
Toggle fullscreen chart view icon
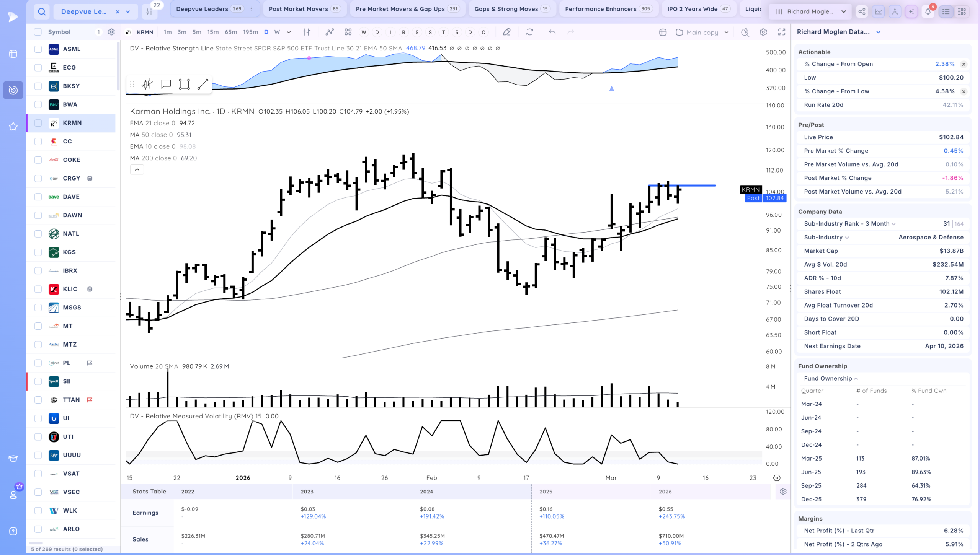click(x=782, y=32)
